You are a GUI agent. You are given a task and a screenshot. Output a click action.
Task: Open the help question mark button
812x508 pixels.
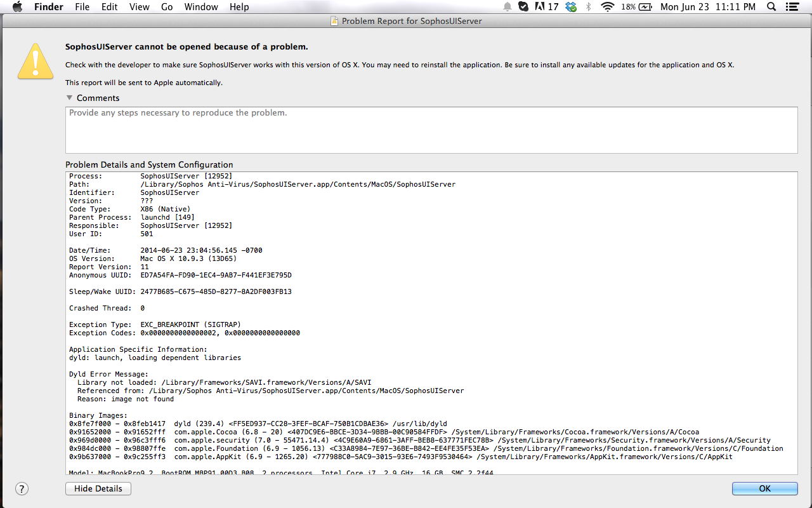(x=22, y=488)
